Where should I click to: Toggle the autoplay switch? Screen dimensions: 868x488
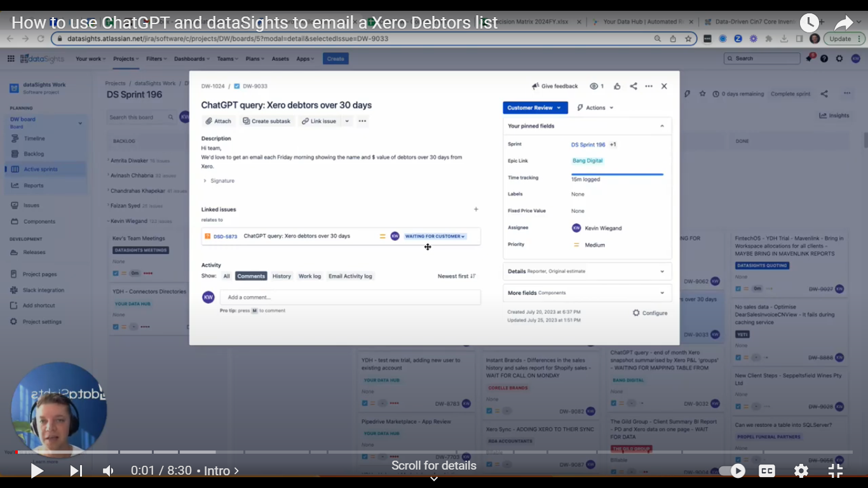point(732,471)
